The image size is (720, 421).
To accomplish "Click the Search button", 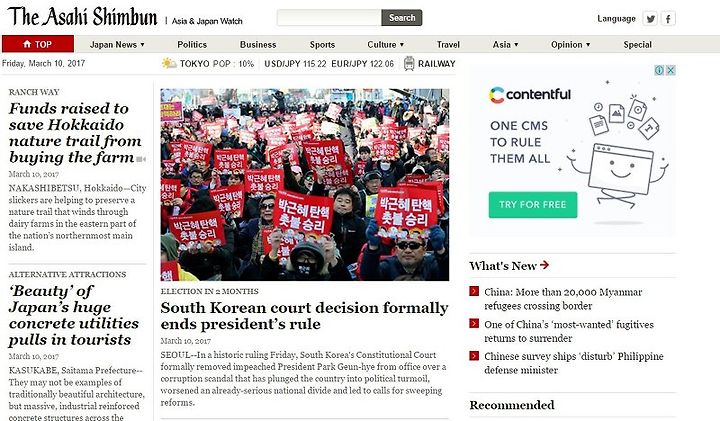I will (402, 18).
